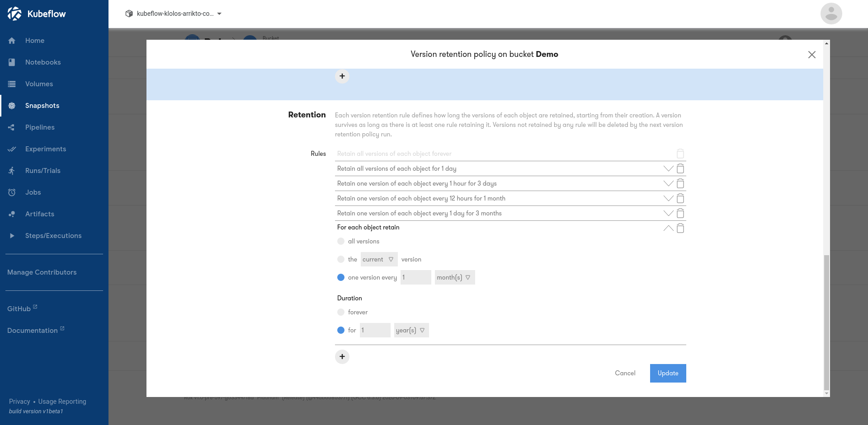Expand the 'every 12 hours for 1 month' rule
The height and width of the screenshot is (425, 868).
click(x=668, y=198)
